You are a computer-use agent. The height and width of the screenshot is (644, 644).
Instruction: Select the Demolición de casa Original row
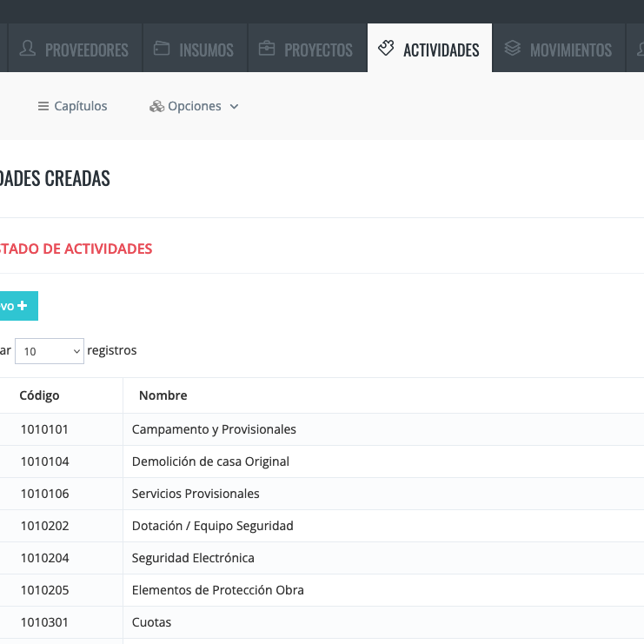click(210, 461)
